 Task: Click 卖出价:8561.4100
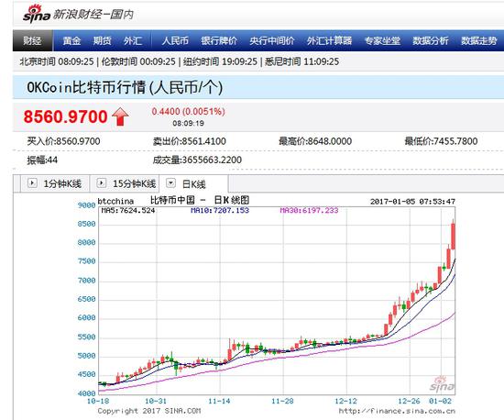[x=190, y=141]
